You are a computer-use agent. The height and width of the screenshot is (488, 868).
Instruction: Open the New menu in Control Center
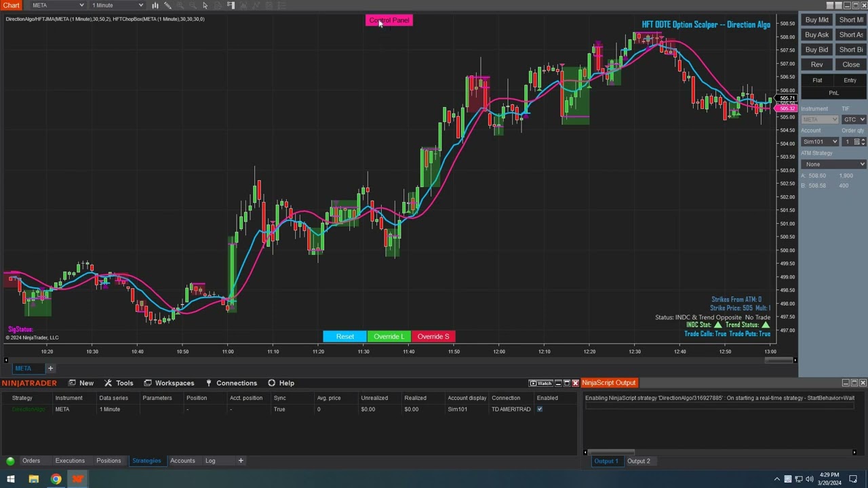click(x=81, y=383)
